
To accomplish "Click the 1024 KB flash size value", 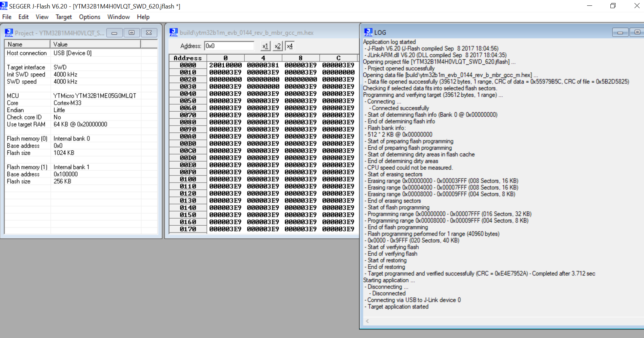I will click(x=64, y=153).
